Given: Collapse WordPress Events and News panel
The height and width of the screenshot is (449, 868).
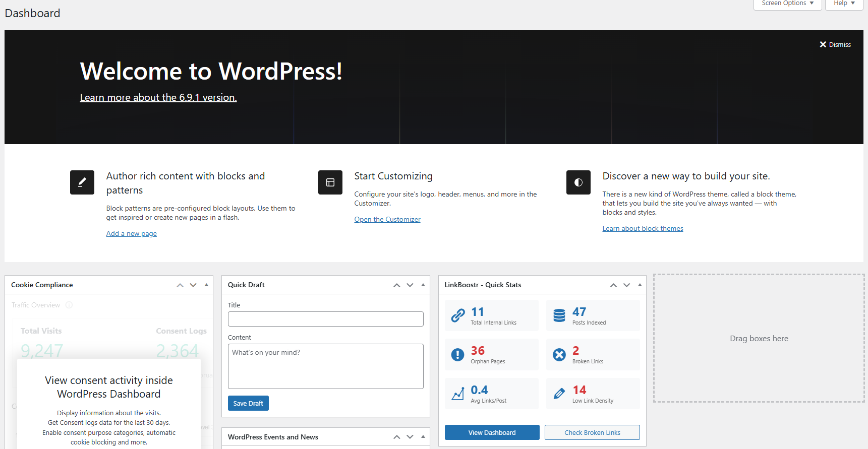Looking at the screenshot, I should click(423, 437).
